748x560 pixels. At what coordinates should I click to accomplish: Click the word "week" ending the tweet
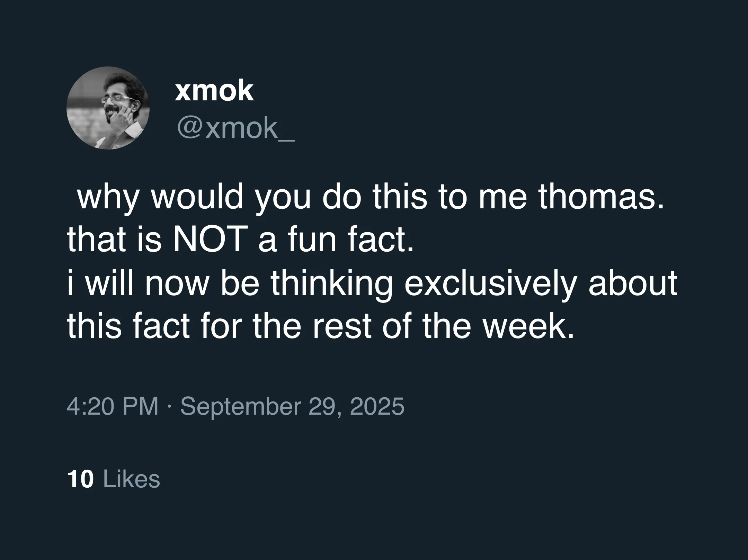(x=528, y=326)
